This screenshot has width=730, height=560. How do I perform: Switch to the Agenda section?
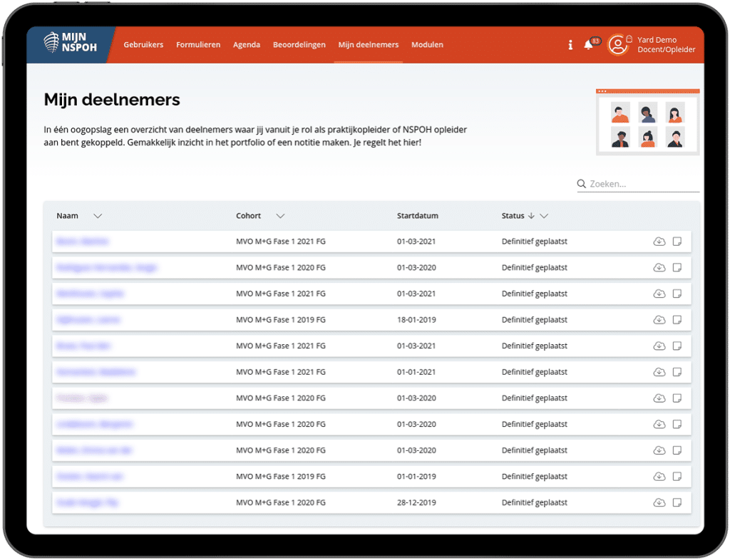click(247, 45)
